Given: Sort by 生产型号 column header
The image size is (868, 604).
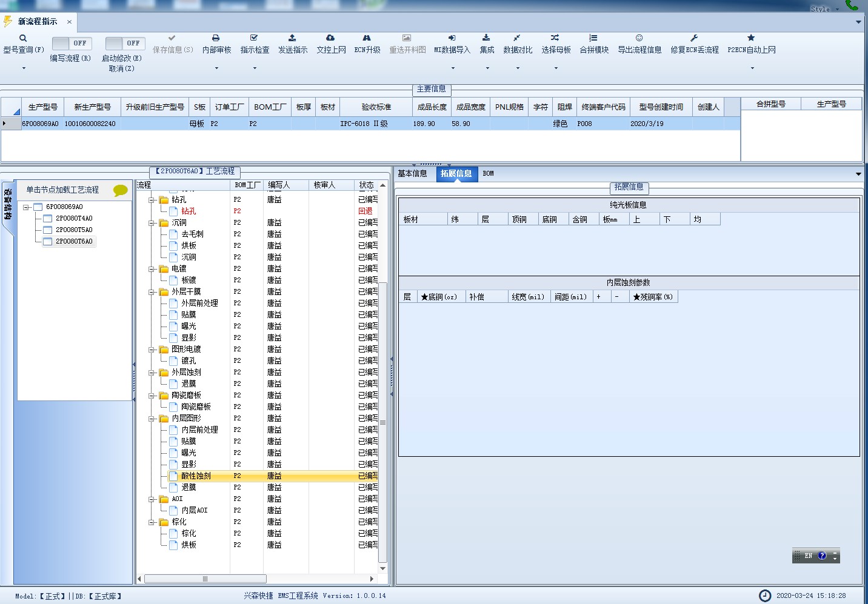Looking at the screenshot, I should tap(42, 107).
